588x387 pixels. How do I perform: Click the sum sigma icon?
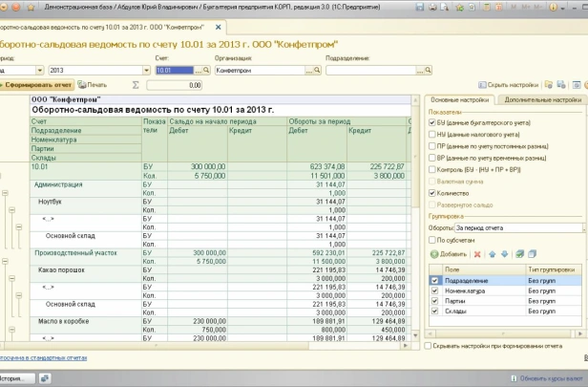point(136,85)
